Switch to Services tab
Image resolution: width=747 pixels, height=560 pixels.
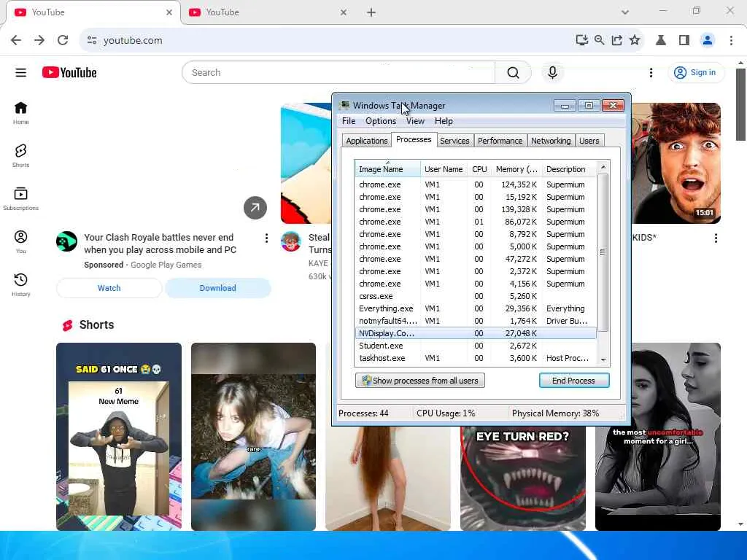454,141
